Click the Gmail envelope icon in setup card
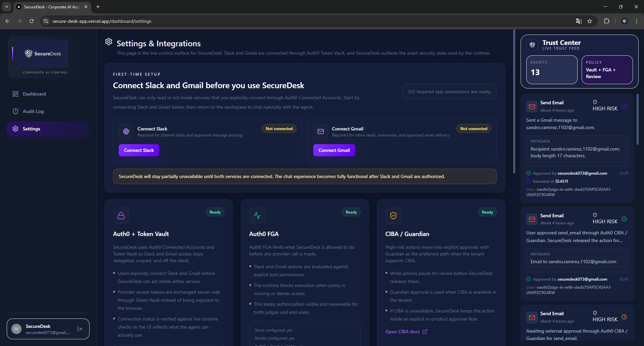The width and height of the screenshot is (644, 346). 321,131
